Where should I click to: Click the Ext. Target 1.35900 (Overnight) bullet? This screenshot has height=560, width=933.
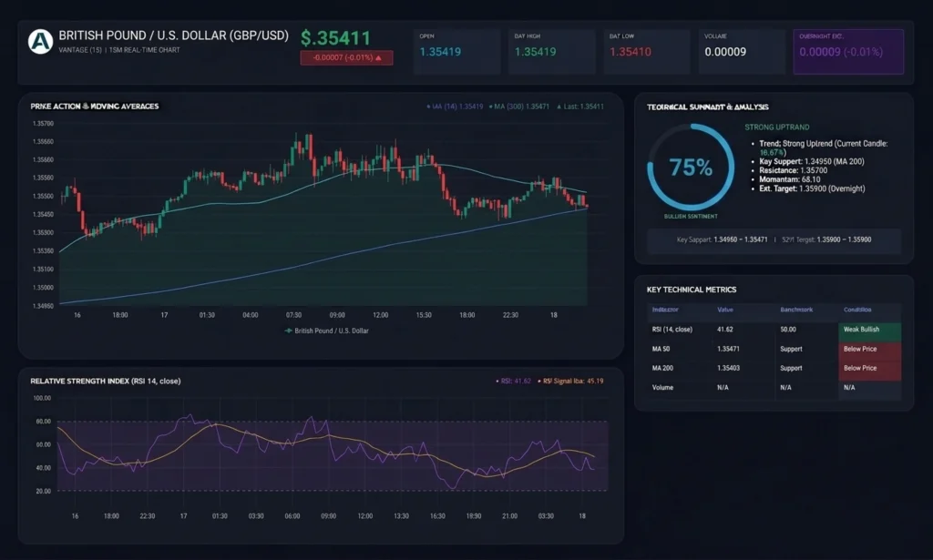point(812,188)
